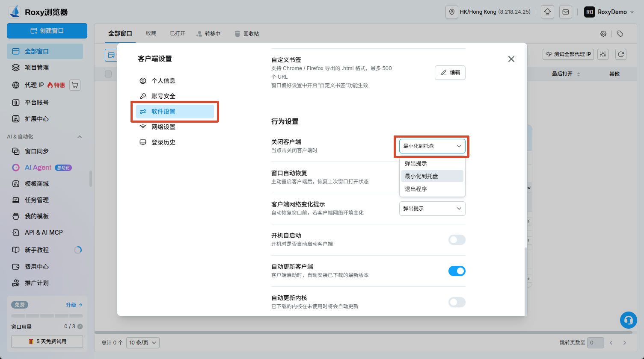Click the tag icon near the tabs

coord(620,34)
